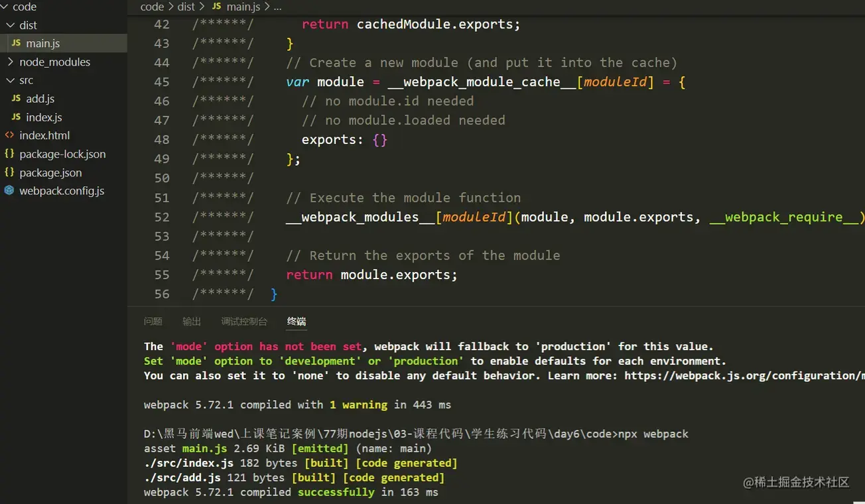Click 'npx webpack' command in terminal
Image resolution: width=865 pixels, height=504 pixels.
tap(653, 434)
